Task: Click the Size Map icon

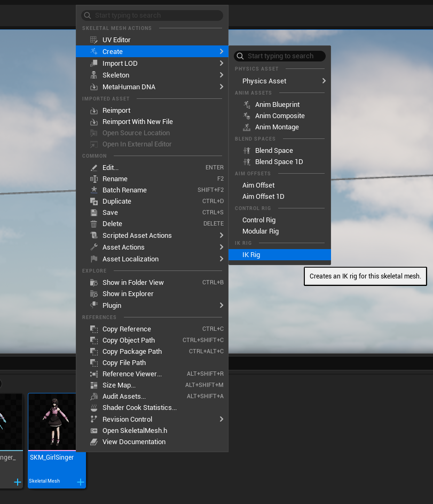Action: [94, 385]
